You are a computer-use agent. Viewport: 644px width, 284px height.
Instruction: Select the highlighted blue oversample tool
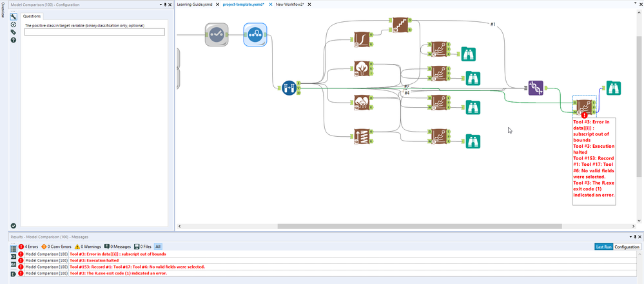(x=255, y=34)
